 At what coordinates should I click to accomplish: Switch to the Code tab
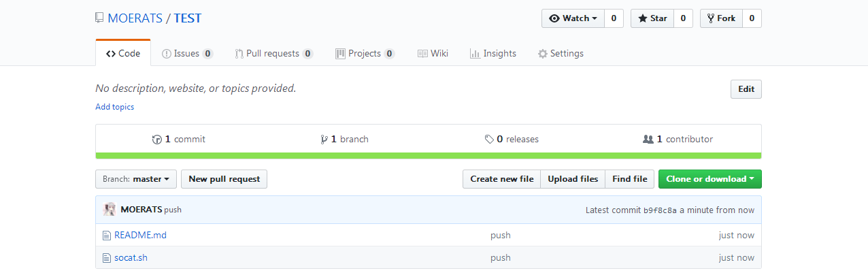point(123,53)
